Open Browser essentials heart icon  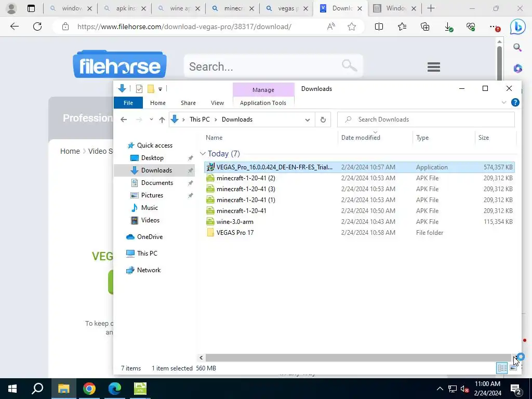[x=471, y=26]
